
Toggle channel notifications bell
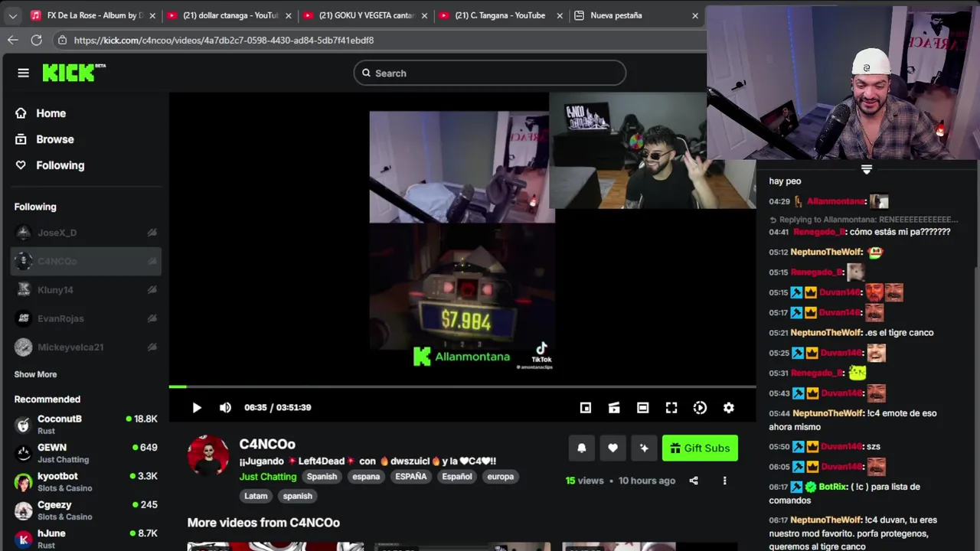click(582, 448)
